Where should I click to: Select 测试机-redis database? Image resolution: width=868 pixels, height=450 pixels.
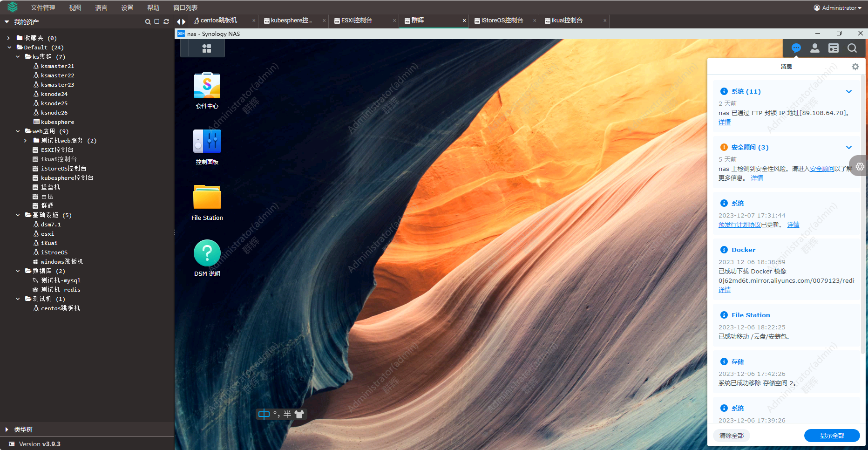tap(61, 290)
